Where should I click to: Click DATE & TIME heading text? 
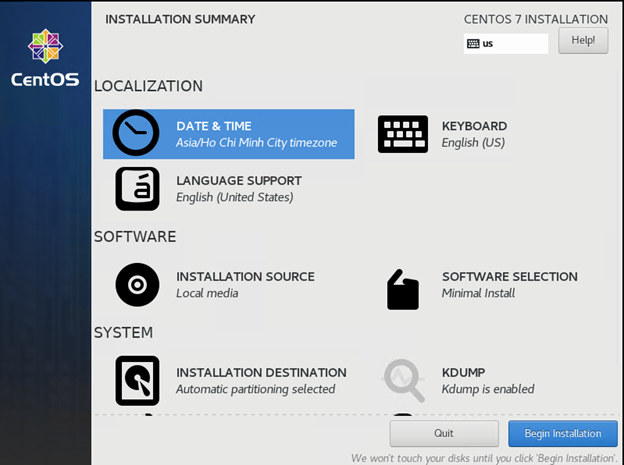214,126
